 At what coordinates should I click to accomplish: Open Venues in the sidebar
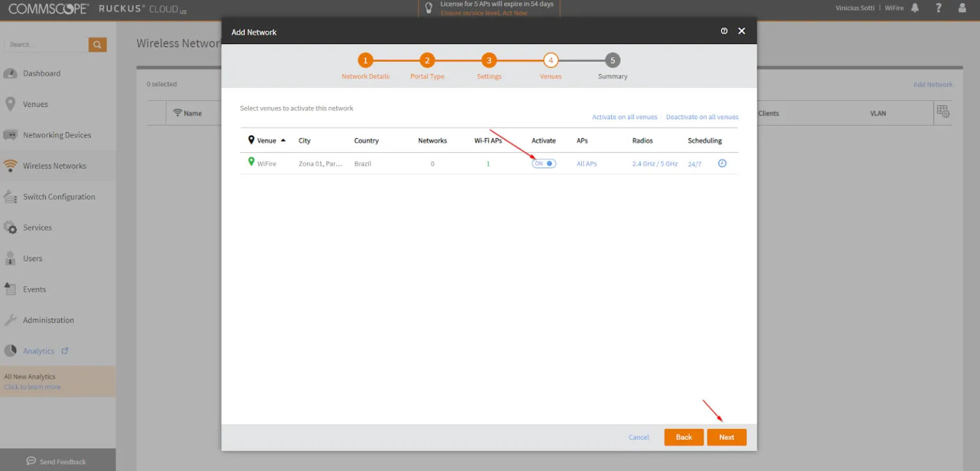click(35, 104)
